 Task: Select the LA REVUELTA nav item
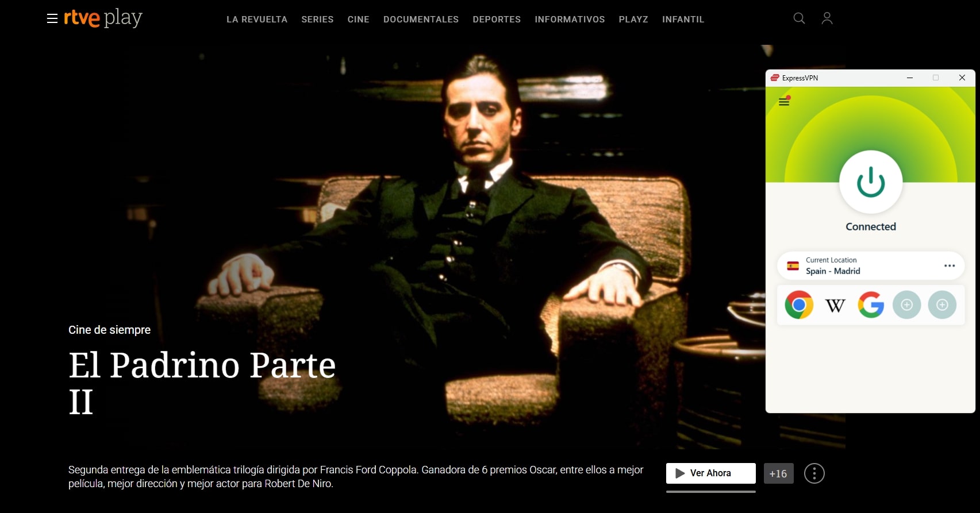[x=257, y=20]
